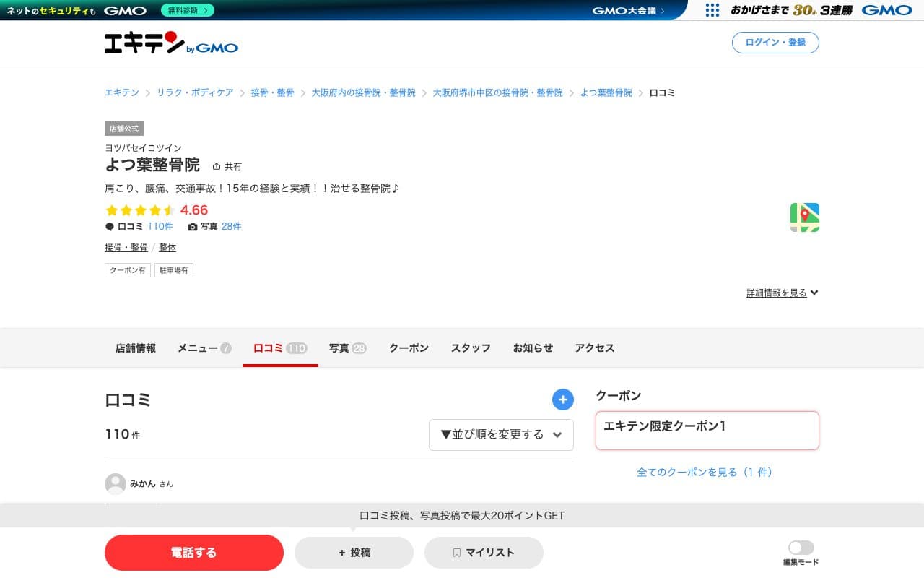This screenshot has width=924, height=578.
Task: Click the みかん reviewer avatar
Action: coord(115,483)
